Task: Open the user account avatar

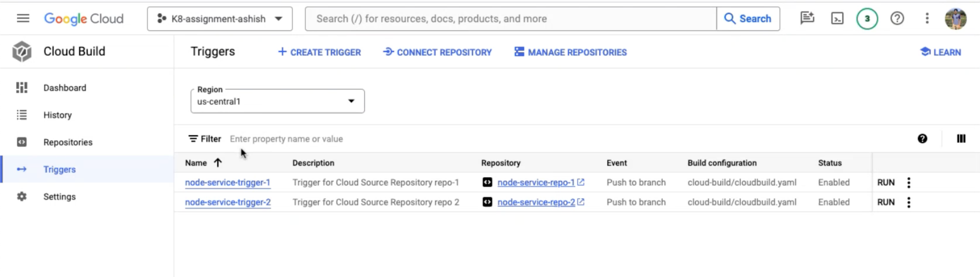Action: point(955,19)
